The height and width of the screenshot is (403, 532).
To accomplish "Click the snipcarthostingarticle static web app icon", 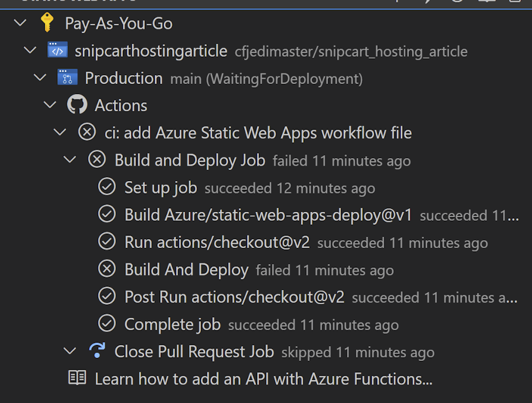I will pyautogui.click(x=57, y=50).
